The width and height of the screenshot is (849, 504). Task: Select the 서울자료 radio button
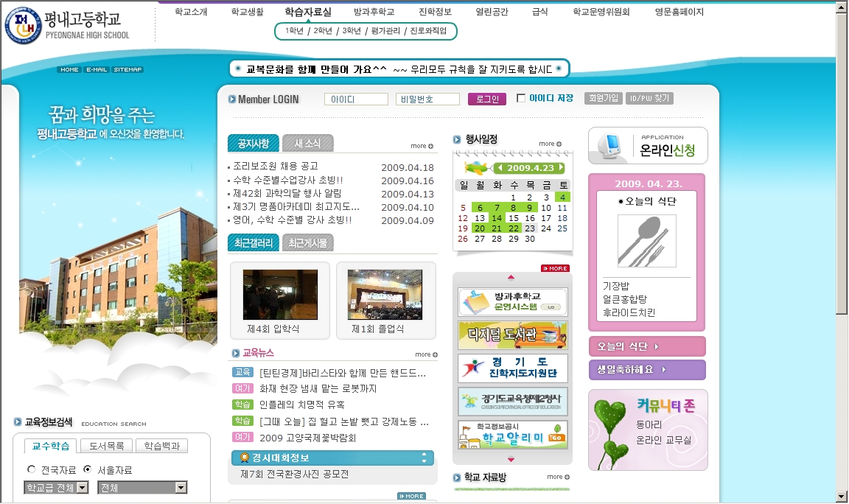click(87, 469)
